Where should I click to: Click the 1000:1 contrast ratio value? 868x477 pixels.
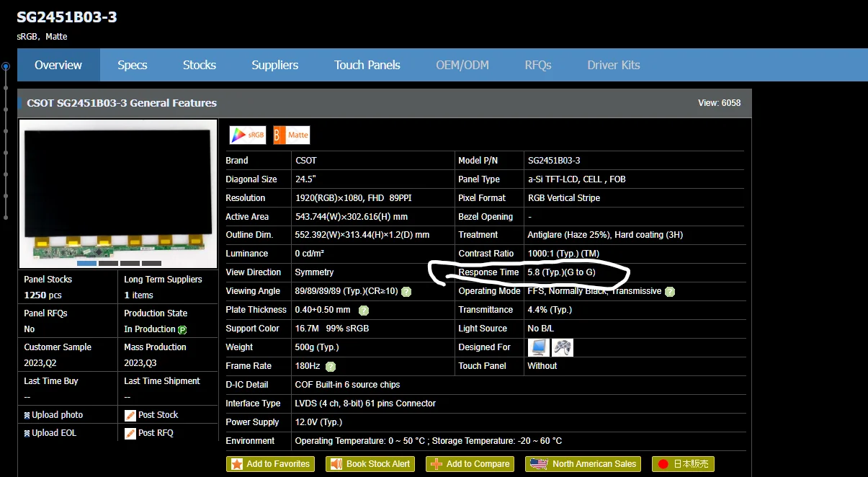(563, 254)
